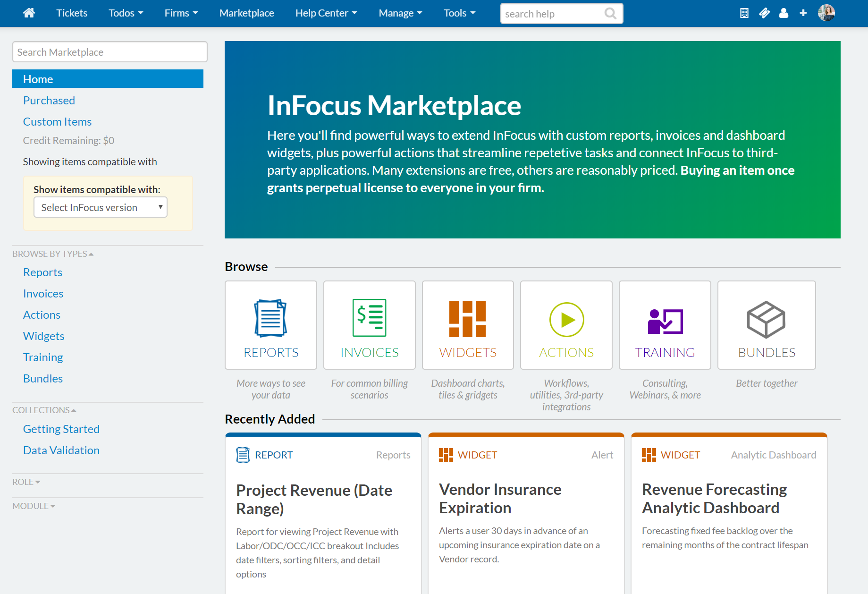Open Purchased items in sidebar
Screen dimensions: 868x594
[x=49, y=101]
